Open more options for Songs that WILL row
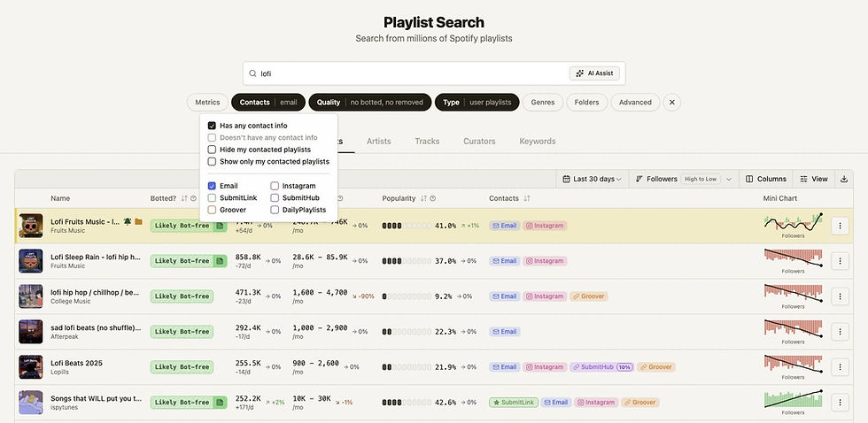Image resolution: width=868 pixels, height=423 pixels. click(840, 403)
